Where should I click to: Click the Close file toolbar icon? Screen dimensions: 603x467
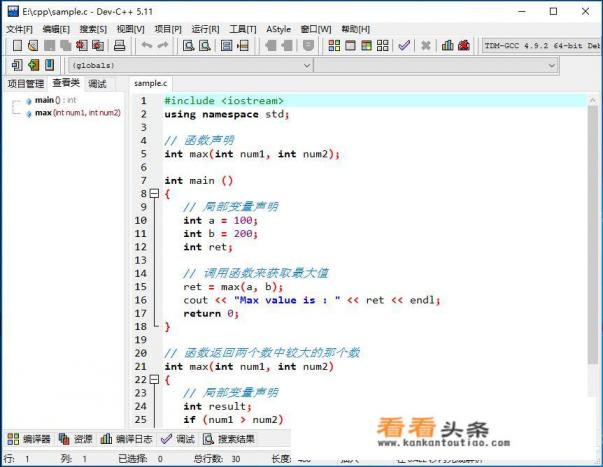pyautogui.click(x=82, y=45)
